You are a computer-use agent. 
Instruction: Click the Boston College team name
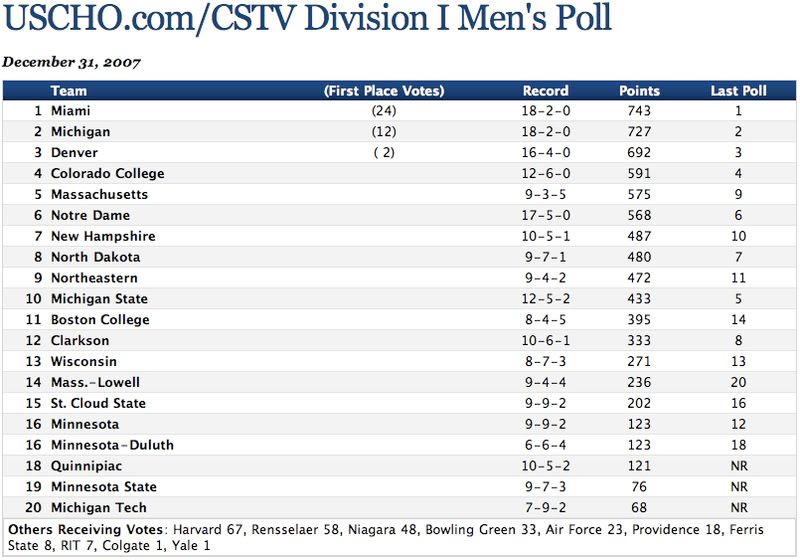tap(100, 320)
